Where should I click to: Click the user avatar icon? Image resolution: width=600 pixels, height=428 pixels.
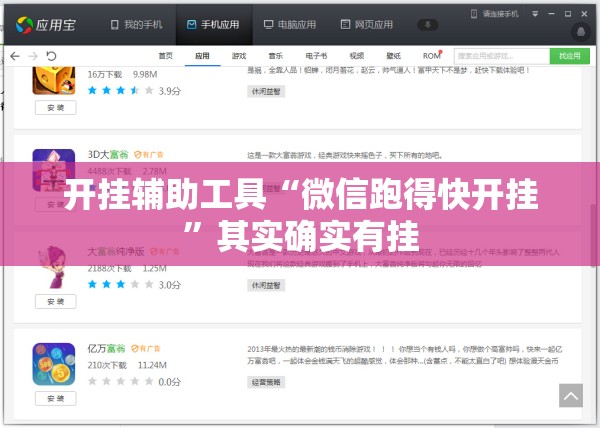point(580,32)
